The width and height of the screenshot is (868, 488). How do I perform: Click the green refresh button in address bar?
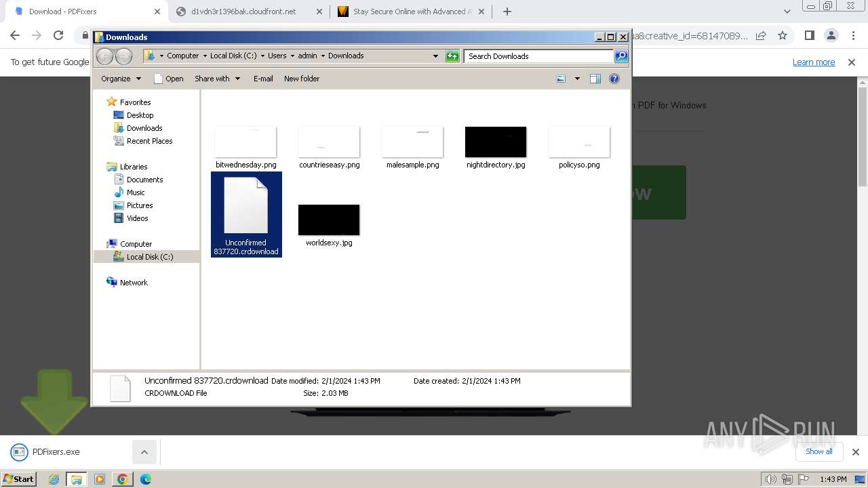click(x=452, y=56)
